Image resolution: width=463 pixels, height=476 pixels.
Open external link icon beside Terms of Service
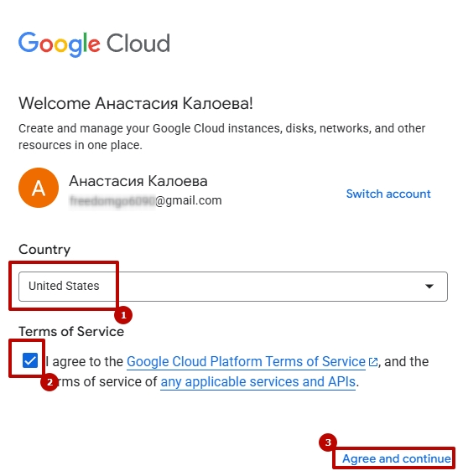(372, 362)
